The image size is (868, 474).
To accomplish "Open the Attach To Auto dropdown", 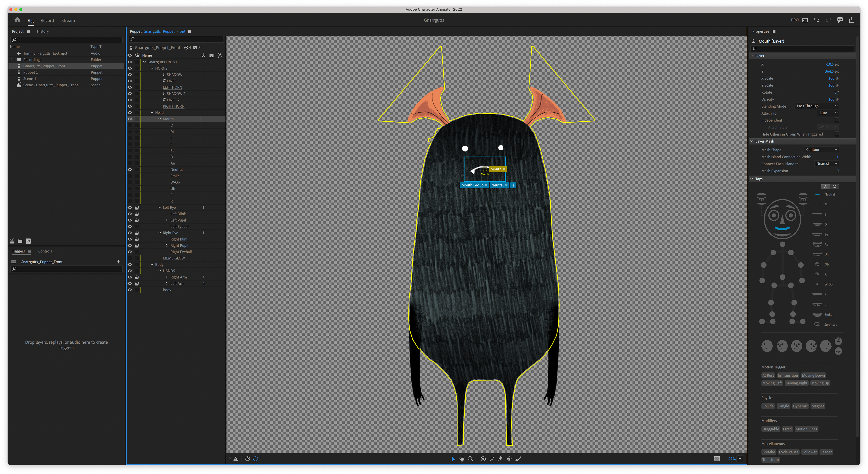I will pos(828,113).
